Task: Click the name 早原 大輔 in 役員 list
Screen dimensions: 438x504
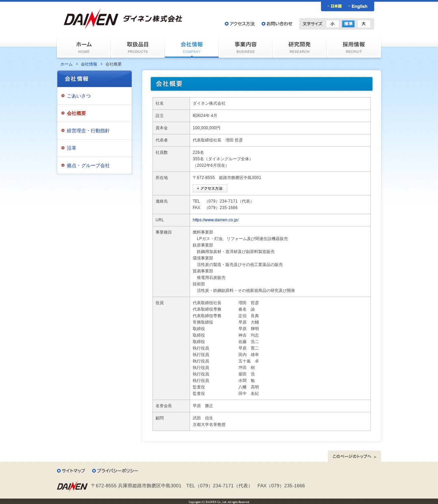Action: tap(249, 322)
